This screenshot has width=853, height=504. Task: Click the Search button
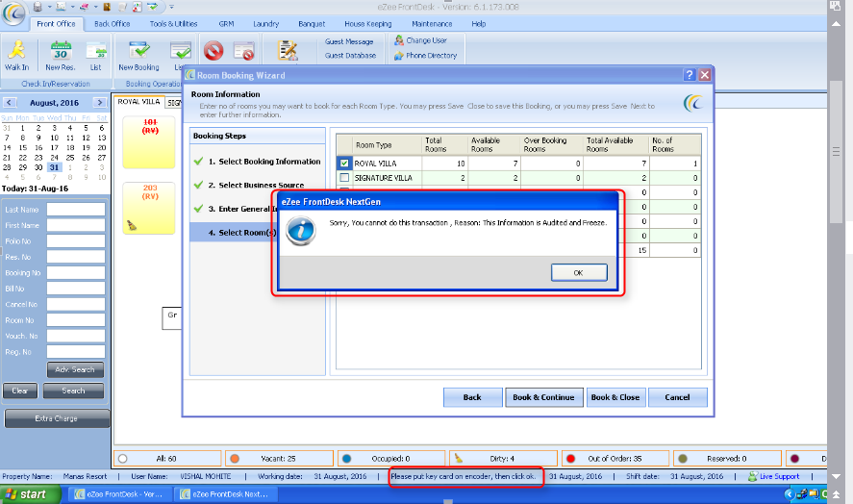point(73,391)
